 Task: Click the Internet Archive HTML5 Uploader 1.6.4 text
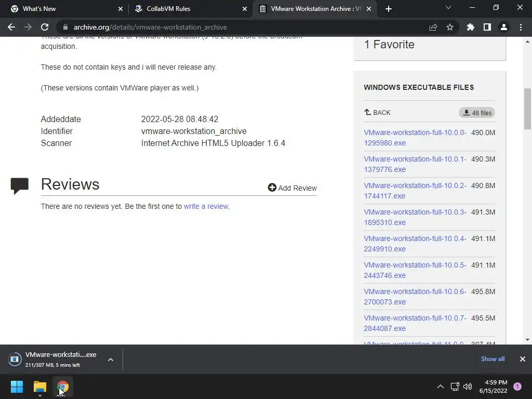213,143
